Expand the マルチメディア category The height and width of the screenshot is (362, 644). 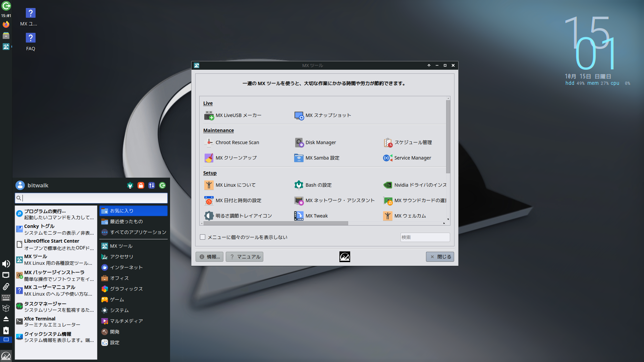[126, 321]
